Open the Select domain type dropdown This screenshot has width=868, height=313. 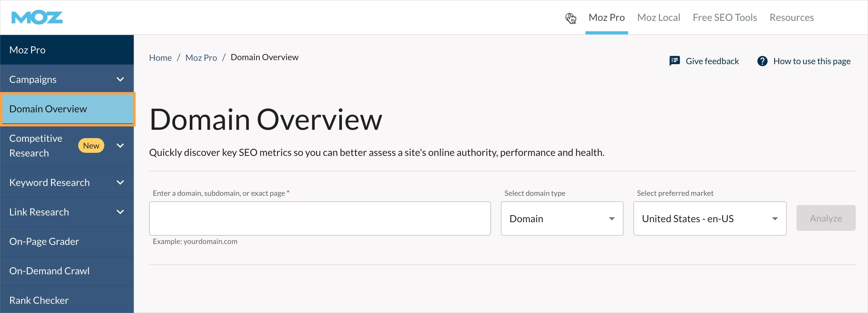[x=561, y=218]
